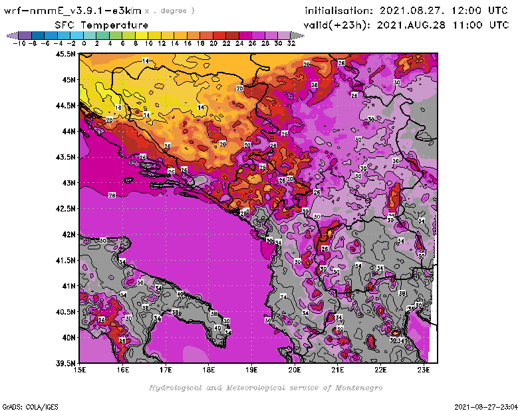Click the '0' legend tick label

click(x=84, y=43)
